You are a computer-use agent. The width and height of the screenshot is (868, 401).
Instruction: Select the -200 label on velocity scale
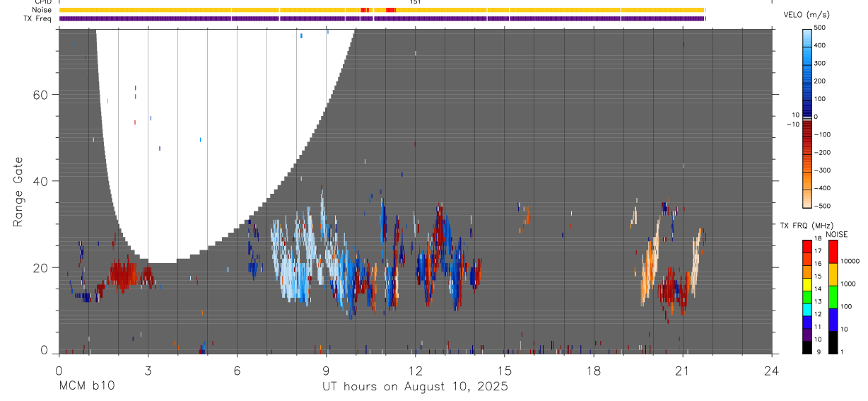coord(821,152)
